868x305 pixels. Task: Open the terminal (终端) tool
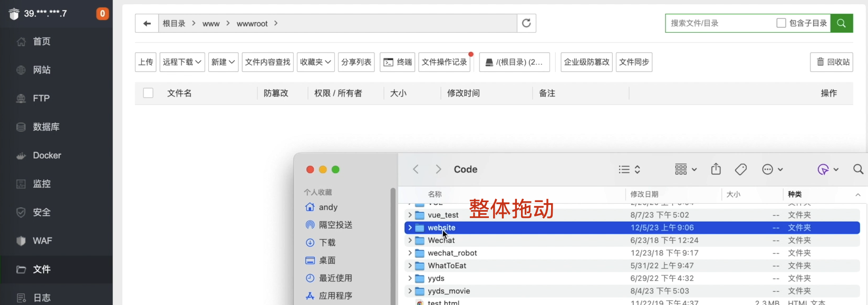click(398, 62)
